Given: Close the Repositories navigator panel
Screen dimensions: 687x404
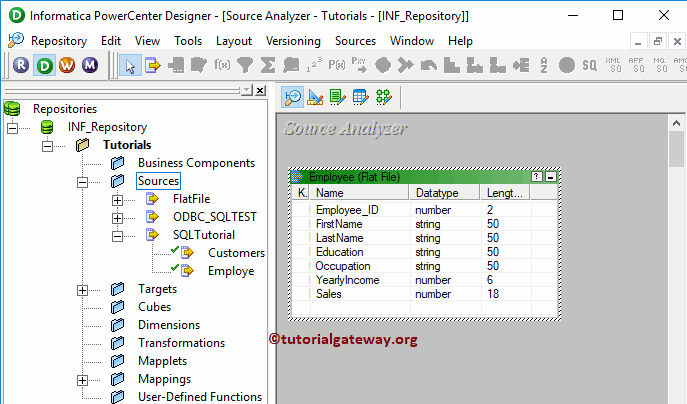Looking at the screenshot, I should coord(260,90).
